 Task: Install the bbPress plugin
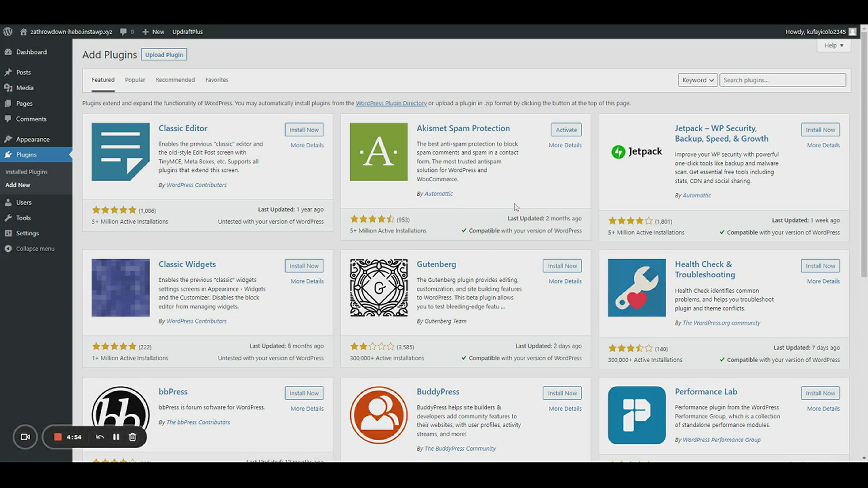tap(304, 393)
